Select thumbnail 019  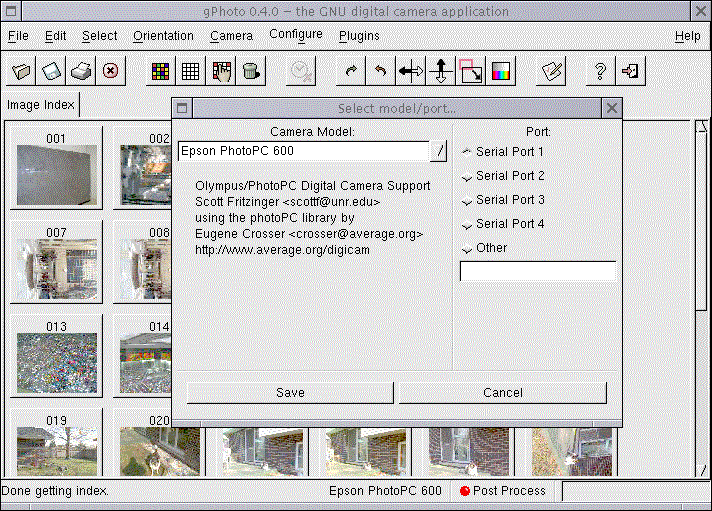56,443
